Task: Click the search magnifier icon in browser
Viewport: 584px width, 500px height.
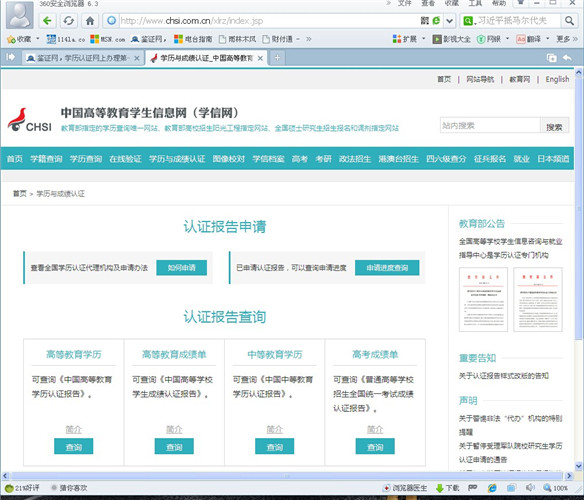Action: point(569,20)
